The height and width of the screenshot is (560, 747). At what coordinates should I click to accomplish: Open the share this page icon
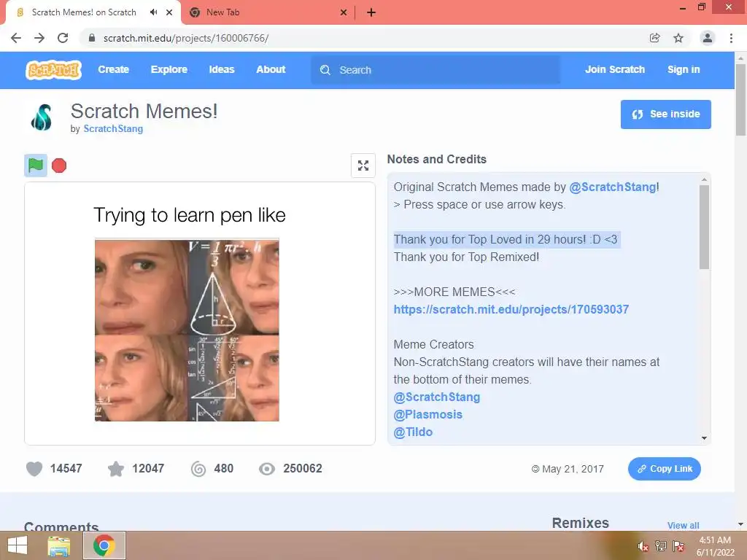click(x=654, y=38)
